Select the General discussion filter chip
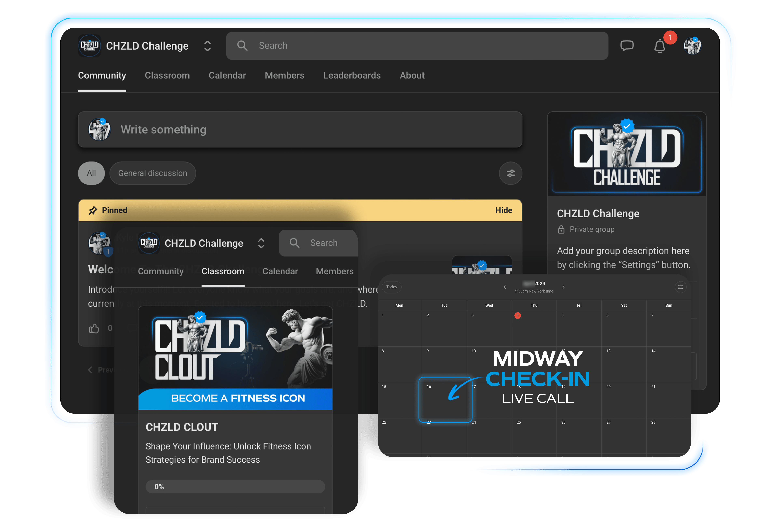Image resolution: width=780 pixels, height=532 pixels. point(153,173)
